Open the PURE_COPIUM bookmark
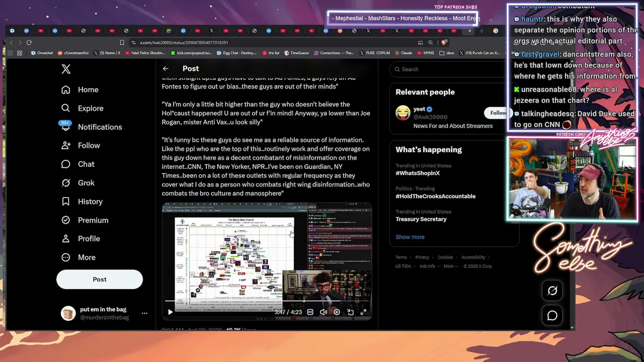644x362 pixels. click(374, 53)
